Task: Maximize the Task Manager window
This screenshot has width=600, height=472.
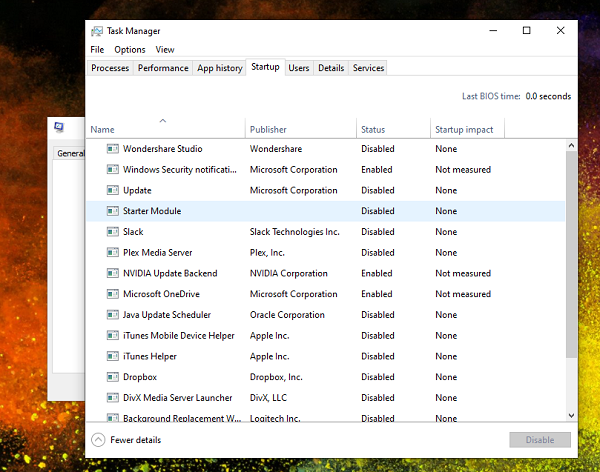Action: [527, 31]
